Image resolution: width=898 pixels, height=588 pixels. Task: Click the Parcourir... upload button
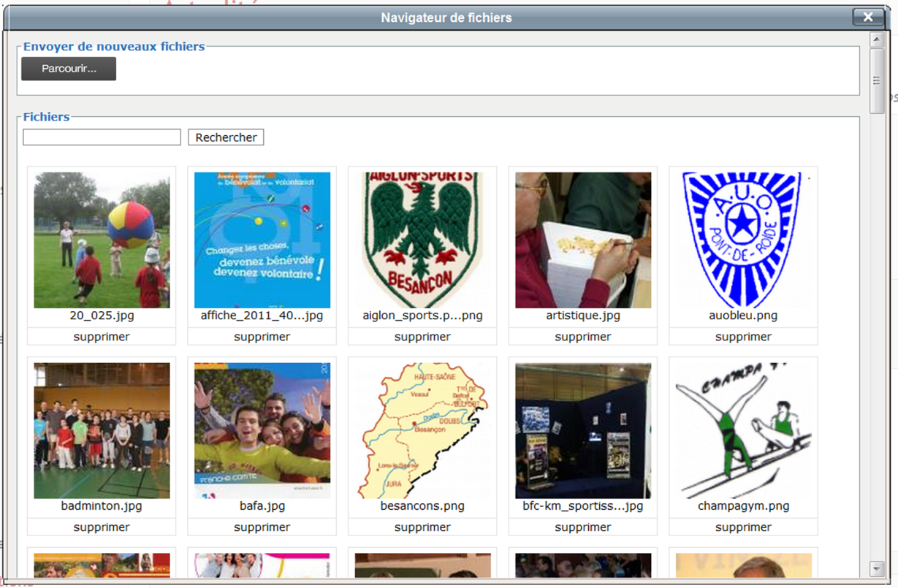point(69,69)
